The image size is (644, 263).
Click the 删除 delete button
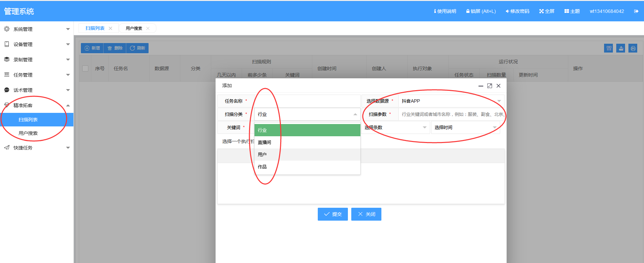coord(115,48)
